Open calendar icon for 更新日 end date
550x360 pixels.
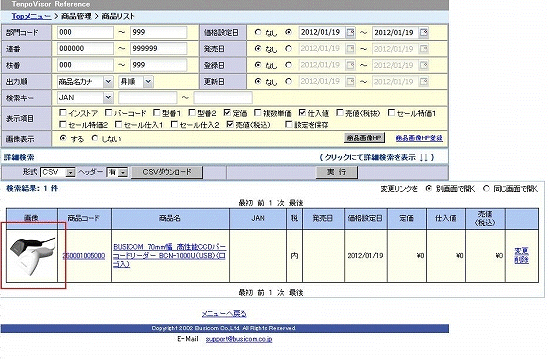[424, 81]
